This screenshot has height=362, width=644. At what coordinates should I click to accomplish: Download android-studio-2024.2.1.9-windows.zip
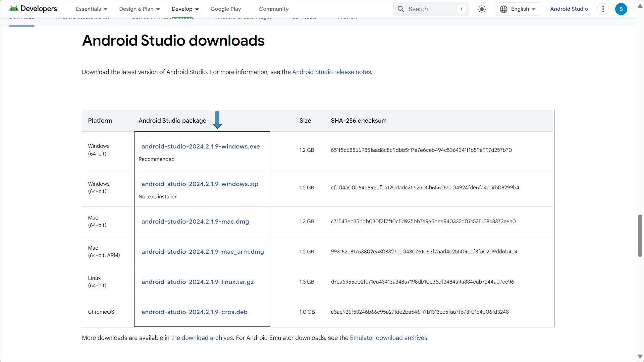(x=200, y=184)
